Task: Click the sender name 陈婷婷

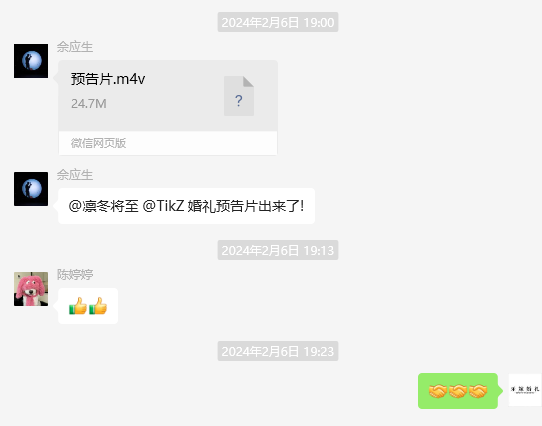Action: pyautogui.click(x=75, y=275)
